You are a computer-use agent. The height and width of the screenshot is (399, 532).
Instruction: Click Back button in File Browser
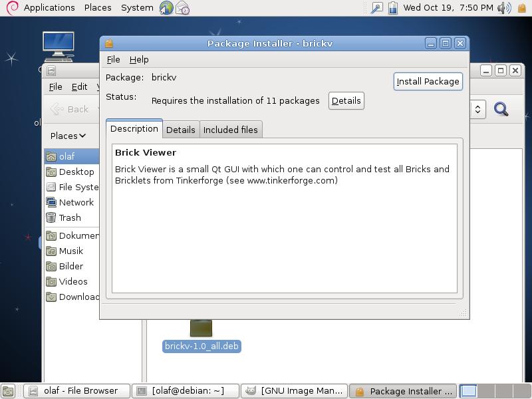(x=70, y=109)
